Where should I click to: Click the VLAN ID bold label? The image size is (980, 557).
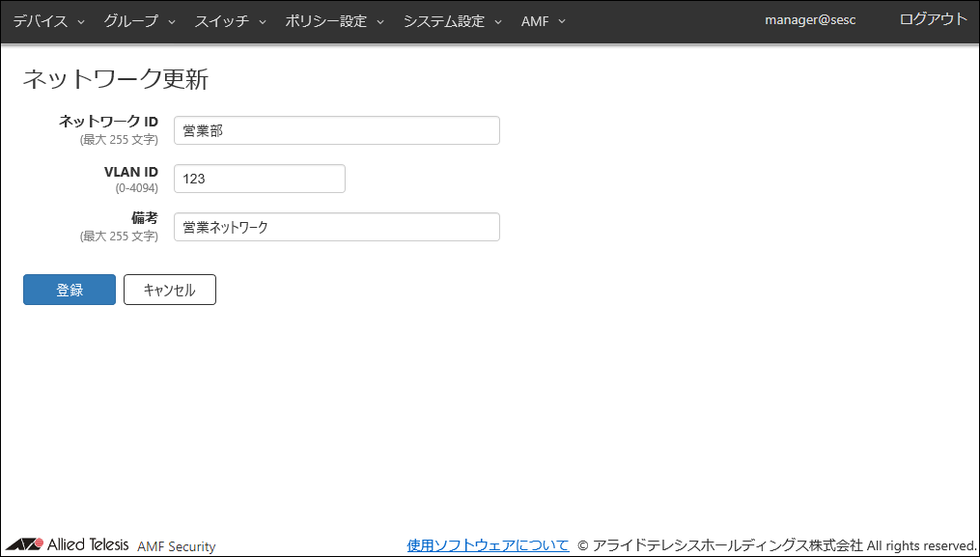130,171
